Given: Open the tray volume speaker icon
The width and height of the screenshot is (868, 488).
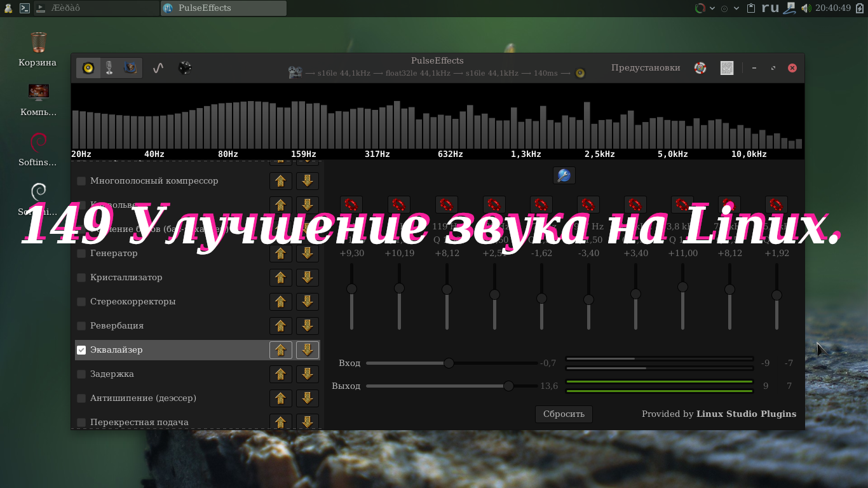Looking at the screenshot, I should click(x=806, y=8).
